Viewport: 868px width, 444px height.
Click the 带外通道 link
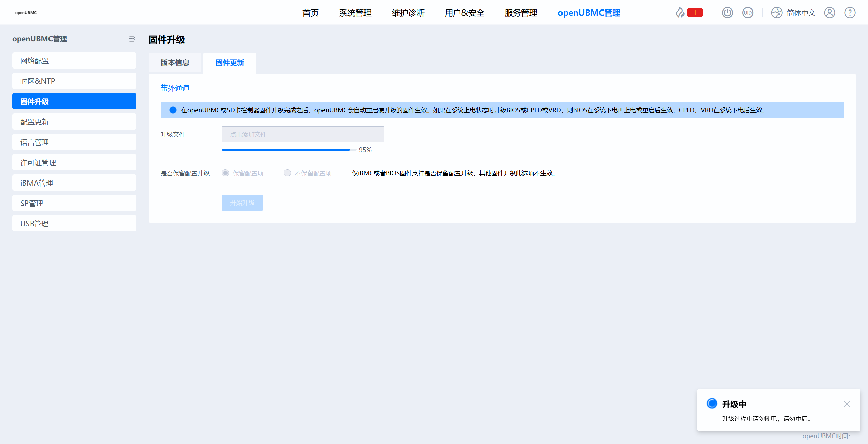click(175, 88)
